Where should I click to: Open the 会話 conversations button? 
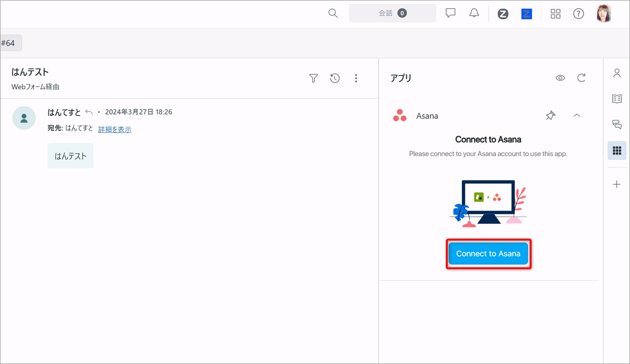pyautogui.click(x=392, y=13)
